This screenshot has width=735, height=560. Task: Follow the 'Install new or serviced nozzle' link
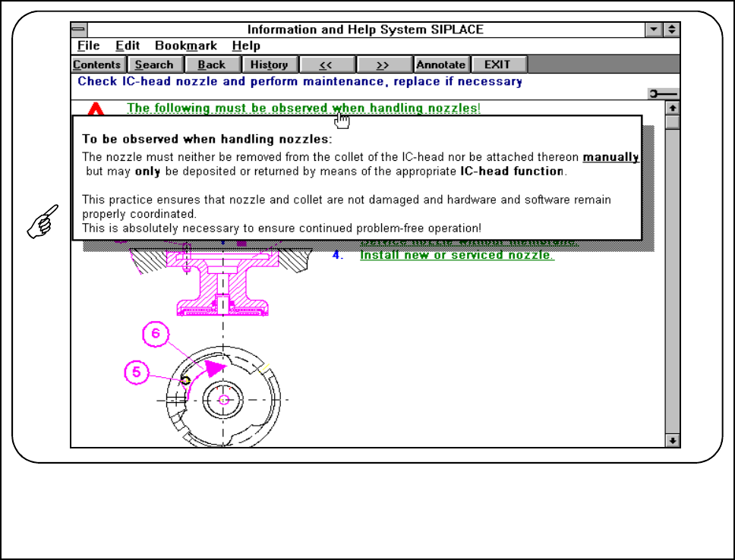(457, 255)
